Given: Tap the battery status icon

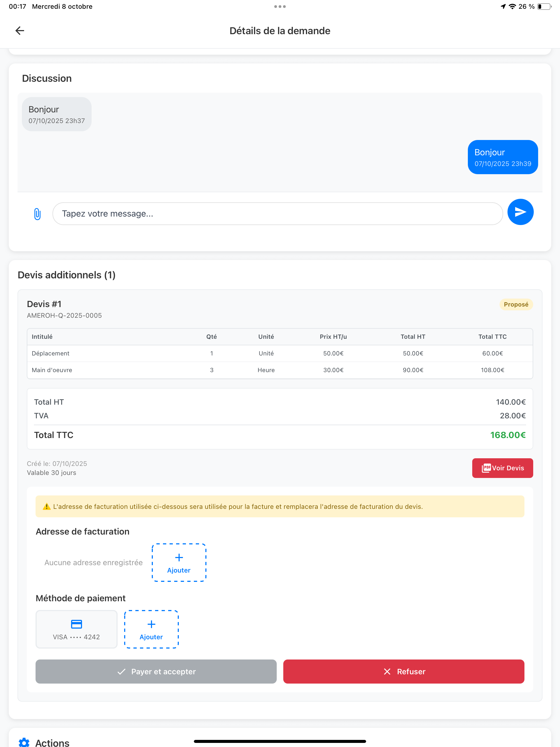Looking at the screenshot, I should 544,6.
